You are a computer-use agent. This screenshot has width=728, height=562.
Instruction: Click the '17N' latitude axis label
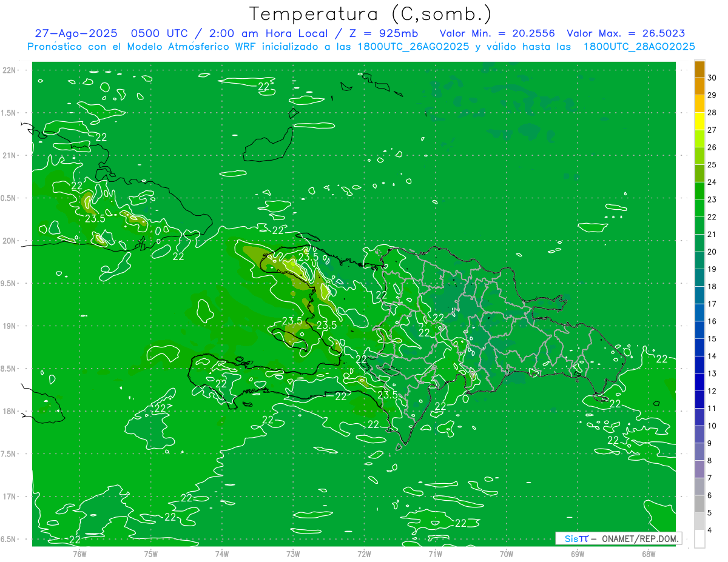pos(10,497)
